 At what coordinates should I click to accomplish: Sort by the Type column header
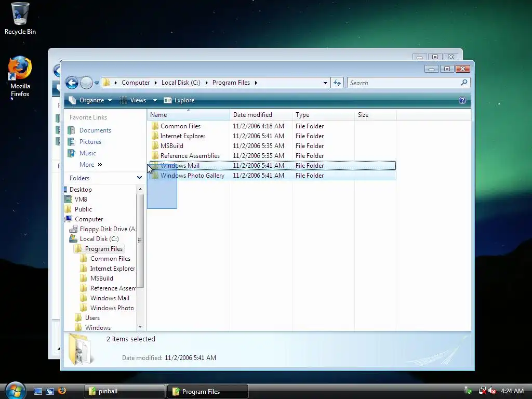[323, 115]
